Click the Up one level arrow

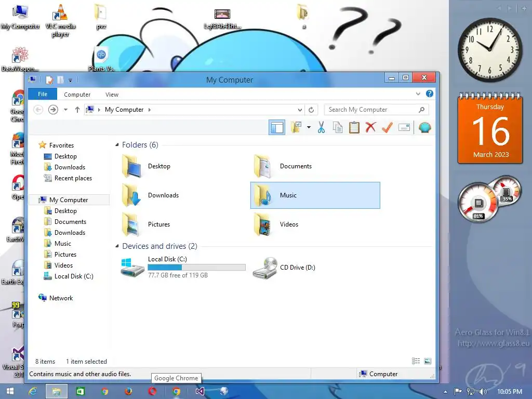77,110
